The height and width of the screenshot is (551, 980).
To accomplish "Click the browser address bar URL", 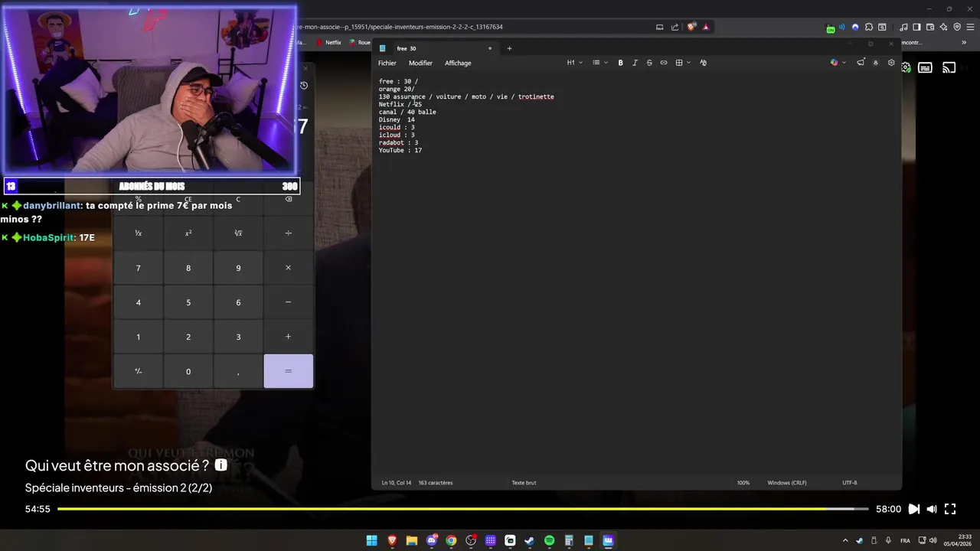I will [x=400, y=27].
